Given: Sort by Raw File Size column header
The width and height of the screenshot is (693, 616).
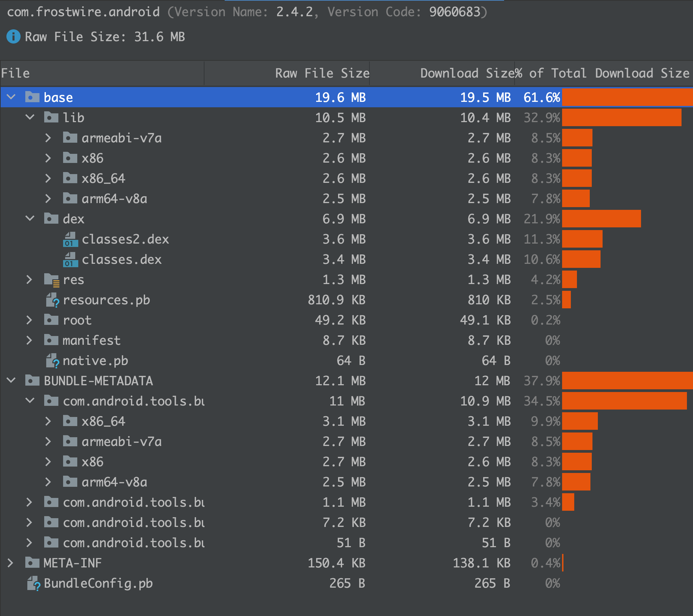Looking at the screenshot, I should [x=287, y=73].
